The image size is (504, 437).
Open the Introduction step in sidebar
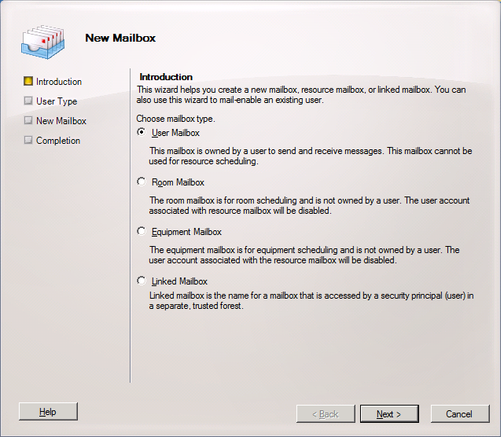click(x=59, y=82)
